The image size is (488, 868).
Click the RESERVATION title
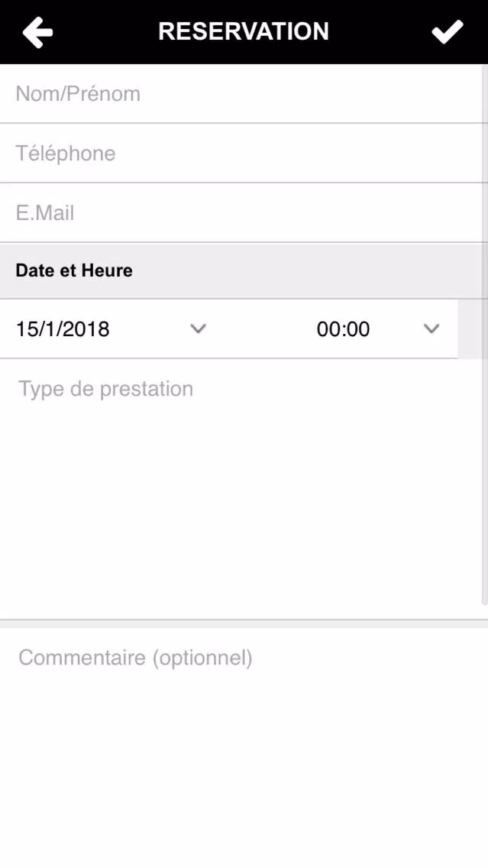pyautogui.click(x=244, y=31)
